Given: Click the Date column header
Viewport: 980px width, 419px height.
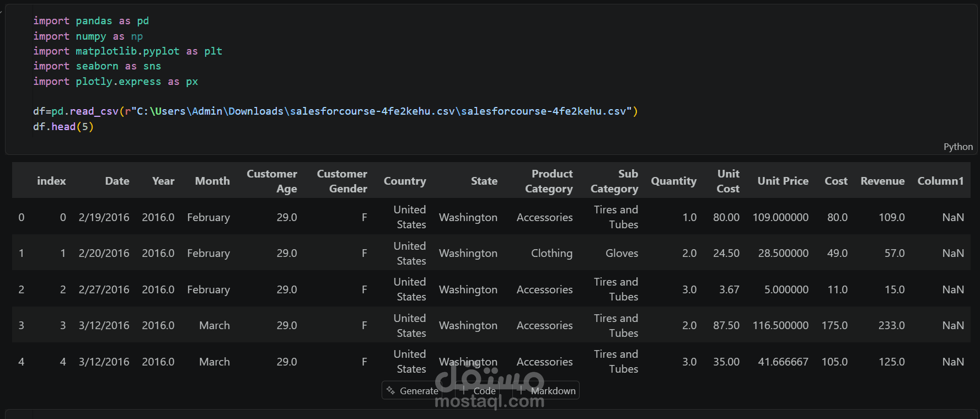Looking at the screenshot, I should click(x=117, y=181).
